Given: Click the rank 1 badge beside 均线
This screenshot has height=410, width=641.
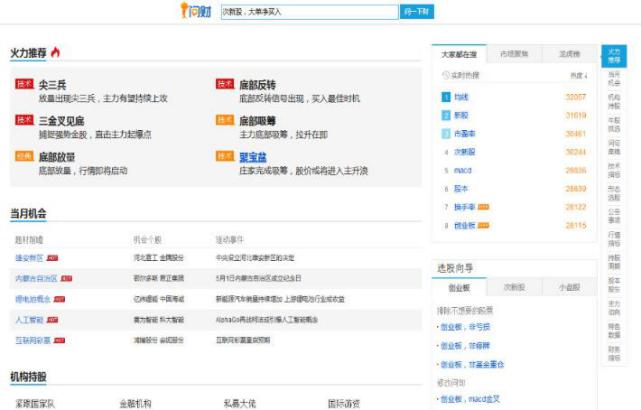Looking at the screenshot, I should coord(446,97).
